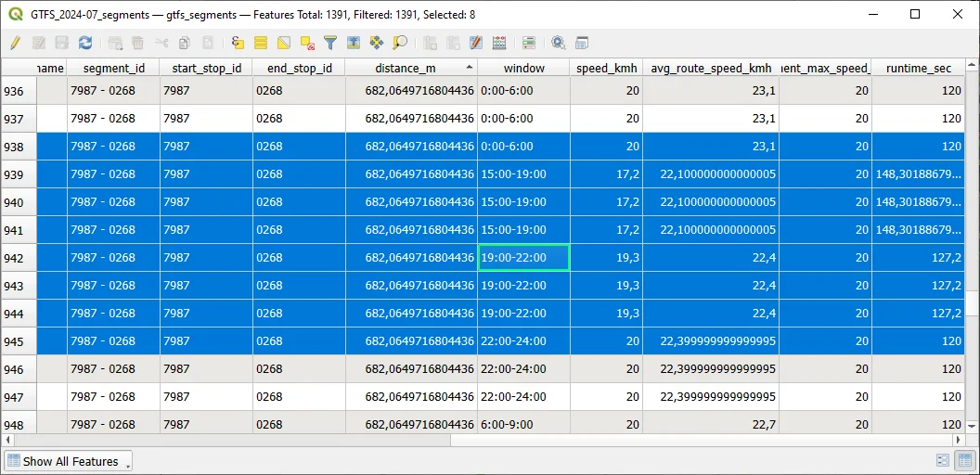Open conditional formatting panel
The height and width of the screenshot is (475, 980).
pos(529,43)
